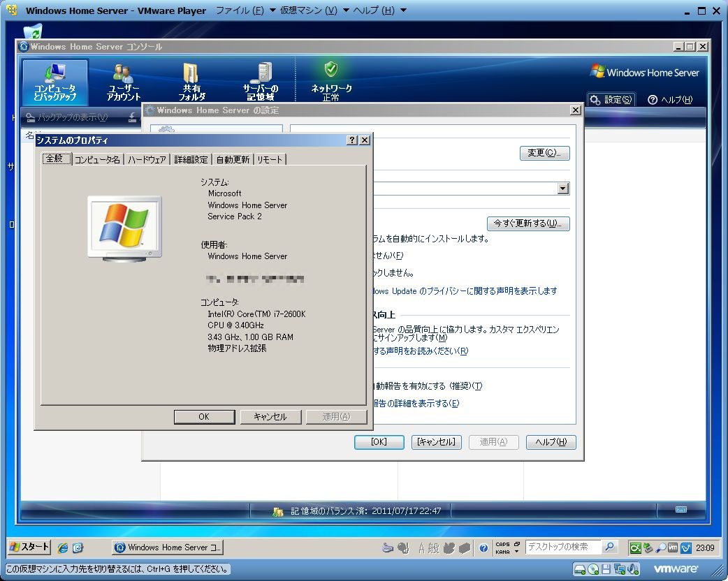Click the Service Pack 2 text
The image size is (728, 581).
pos(235,216)
